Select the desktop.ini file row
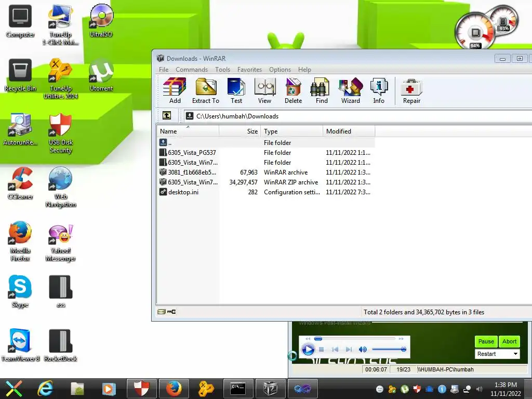Image resolution: width=532 pixels, height=399 pixels. [x=267, y=192]
